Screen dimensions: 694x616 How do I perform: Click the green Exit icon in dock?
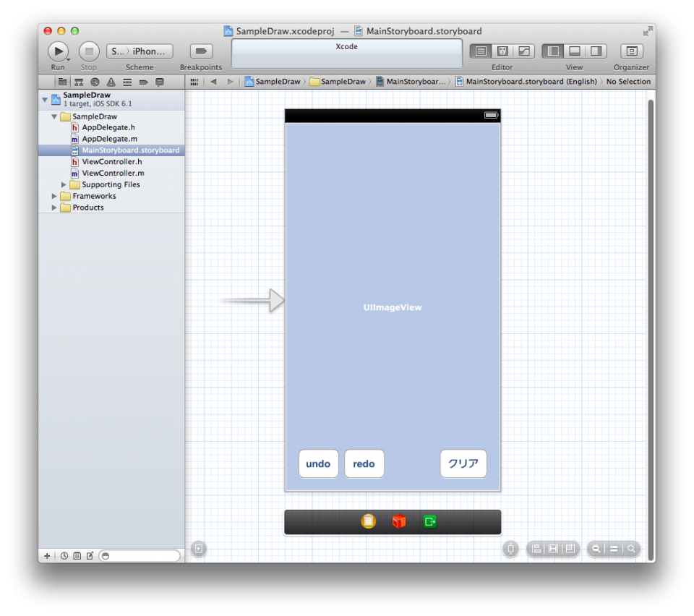(x=430, y=521)
